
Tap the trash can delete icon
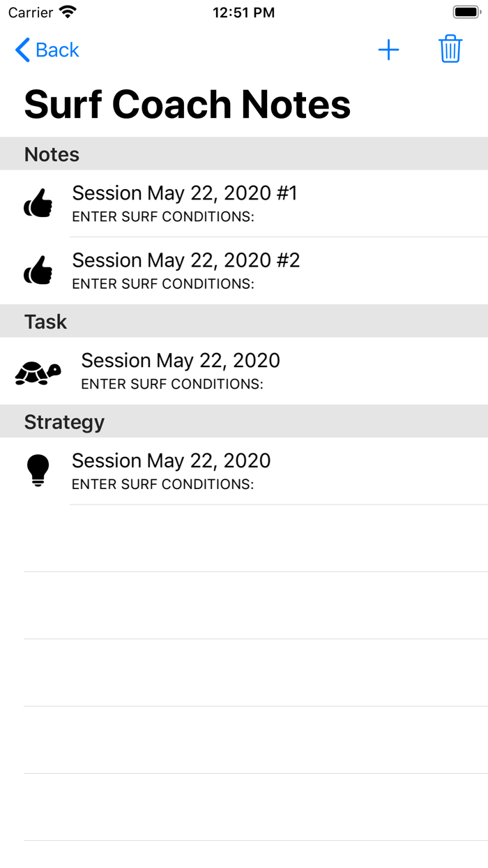[x=450, y=50]
